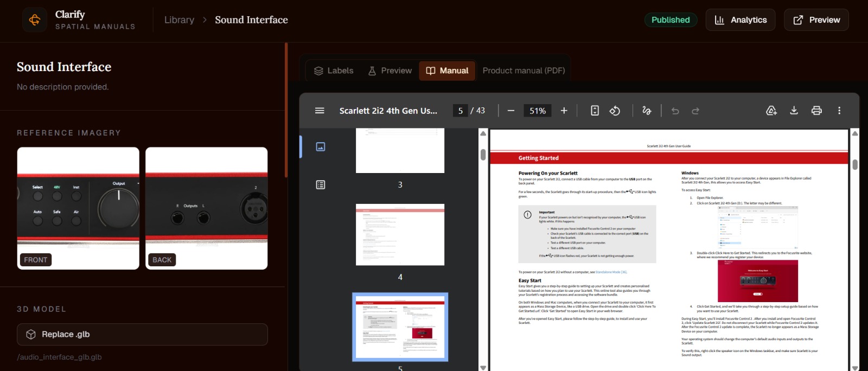Click thumbnail pane scroll down arrow
The height and width of the screenshot is (371, 868).
483,367
